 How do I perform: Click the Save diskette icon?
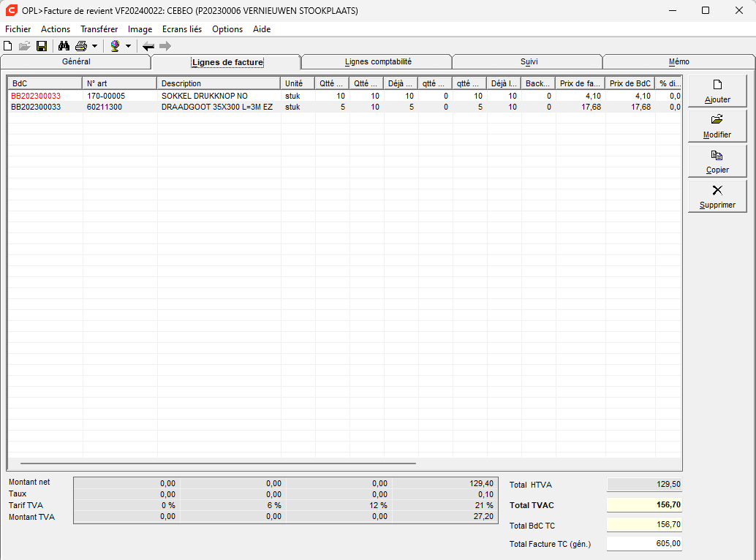(x=42, y=46)
